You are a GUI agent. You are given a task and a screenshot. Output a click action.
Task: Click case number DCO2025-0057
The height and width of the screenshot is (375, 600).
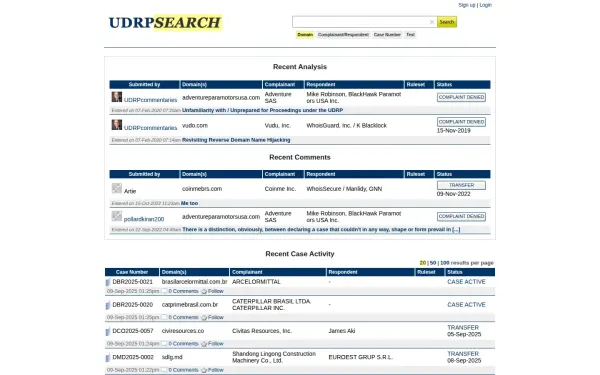(x=133, y=331)
